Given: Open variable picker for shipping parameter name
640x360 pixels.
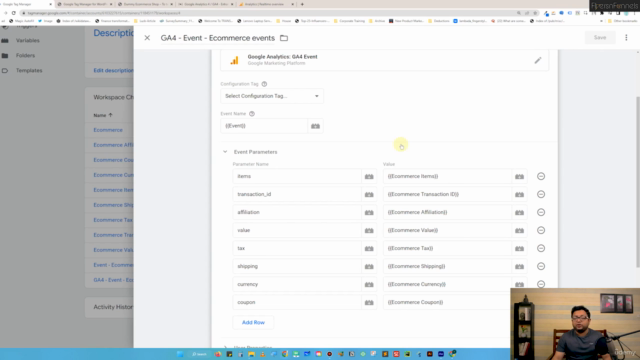Looking at the screenshot, I should (x=369, y=266).
